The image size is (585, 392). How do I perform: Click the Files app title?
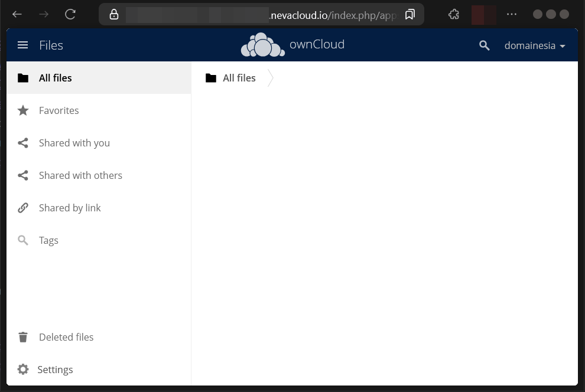[51, 45]
